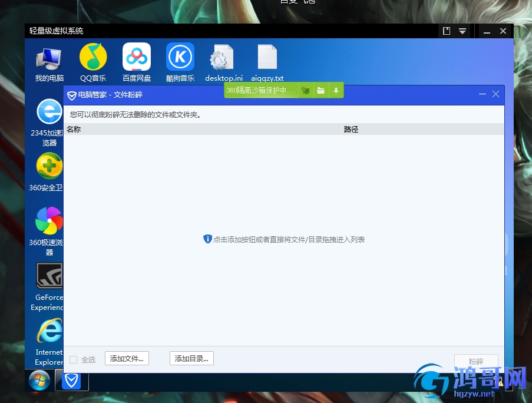Screen dimensions: 532x403
Task: Select the aiqqzy.txt file icon
Action: click(x=267, y=64)
